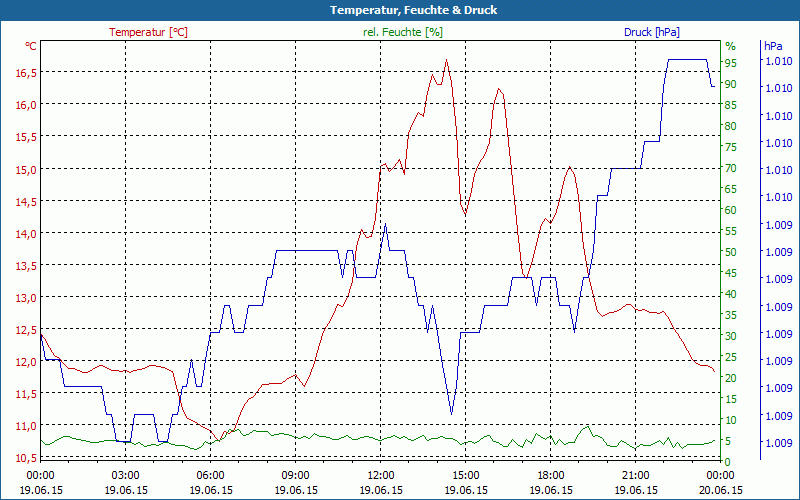Click "80" on the green humidity axis
The width and height of the screenshot is (800, 500).
click(731, 126)
